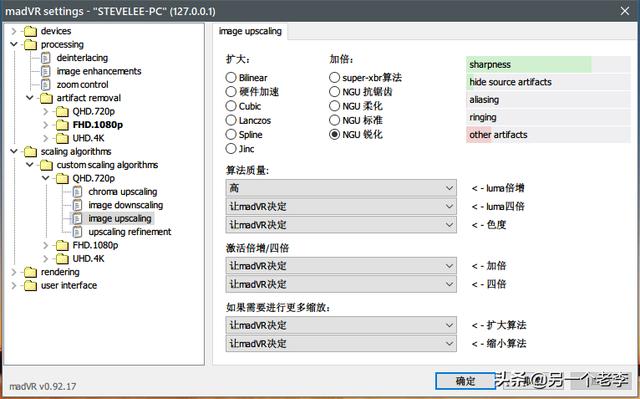Screen dimensions: 640x399
Task: Open the 四倍 activation dropdown
Action: (341, 284)
